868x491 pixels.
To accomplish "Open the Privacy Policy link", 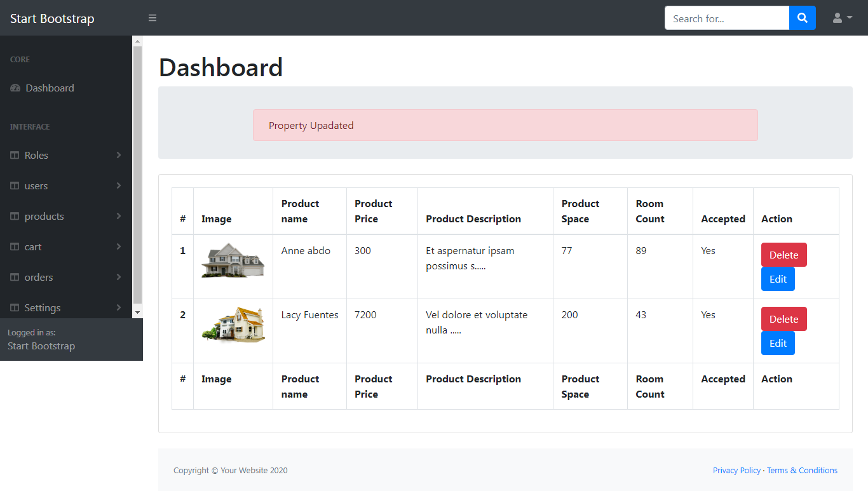I will tap(736, 471).
